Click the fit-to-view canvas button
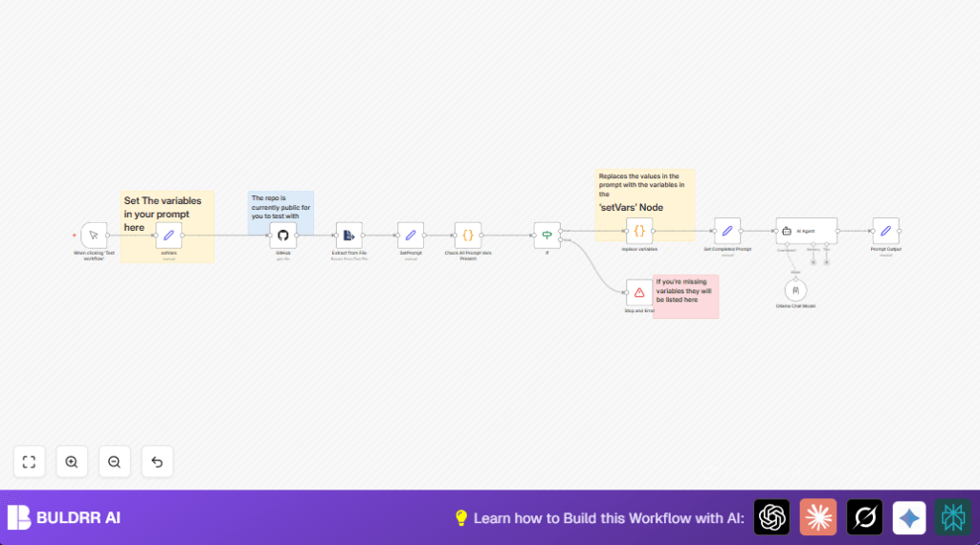980x545 pixels. point(29,462)
